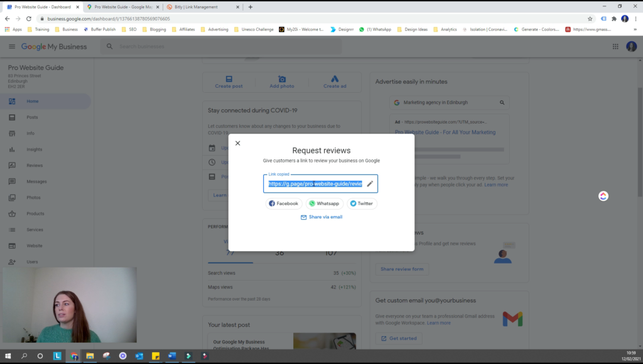Open the Advertising bookmarks folder

click(215, 29)
